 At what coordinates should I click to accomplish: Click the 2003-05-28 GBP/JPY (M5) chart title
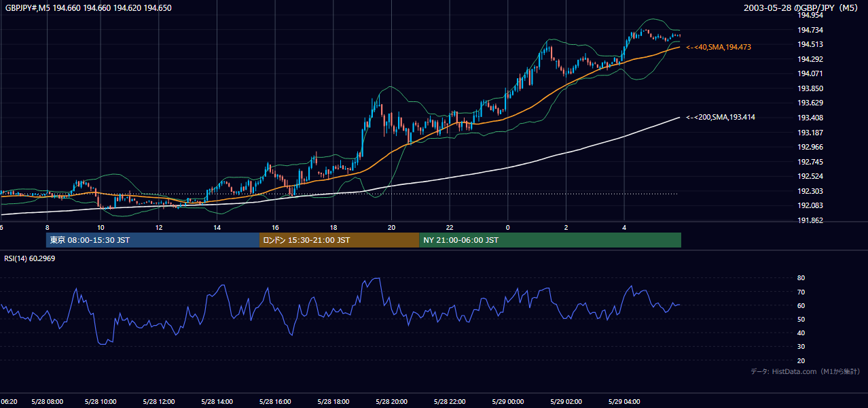801,8
